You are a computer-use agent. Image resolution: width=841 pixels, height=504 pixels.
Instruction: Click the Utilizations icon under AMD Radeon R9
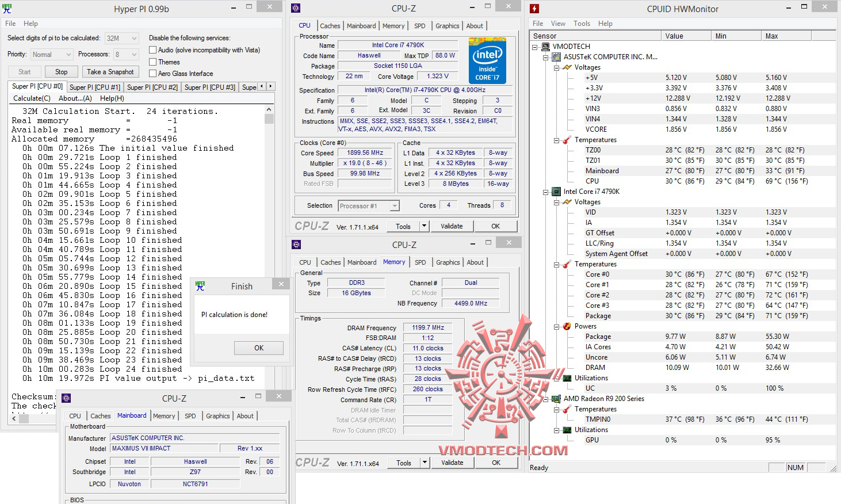(x=567, y=430)
